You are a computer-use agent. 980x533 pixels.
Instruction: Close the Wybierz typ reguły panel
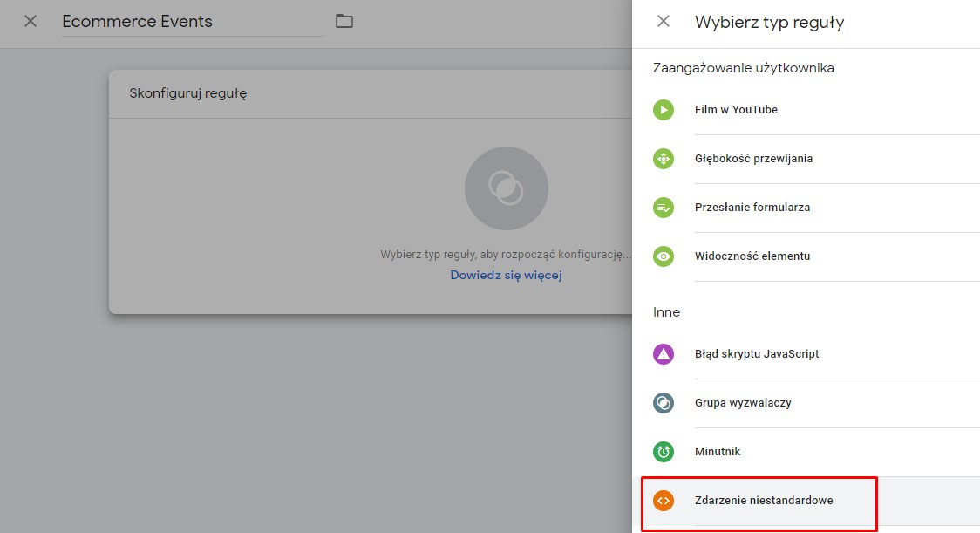(664, 22)
